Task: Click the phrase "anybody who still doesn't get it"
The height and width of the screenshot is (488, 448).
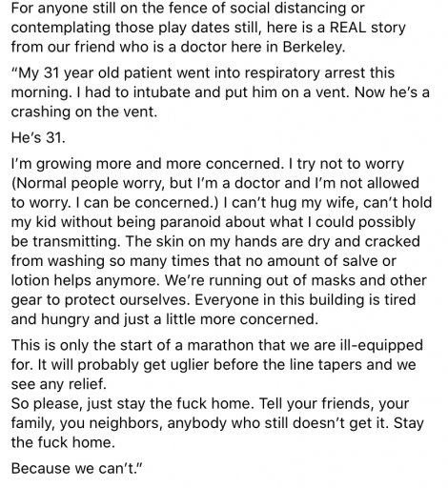Action: pyautogui.click(x=277, y=423)
